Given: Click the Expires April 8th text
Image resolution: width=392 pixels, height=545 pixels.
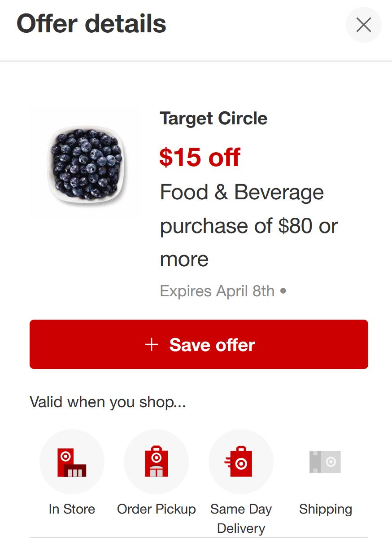Looking at the screenshot, I should (x=217, y=291).
